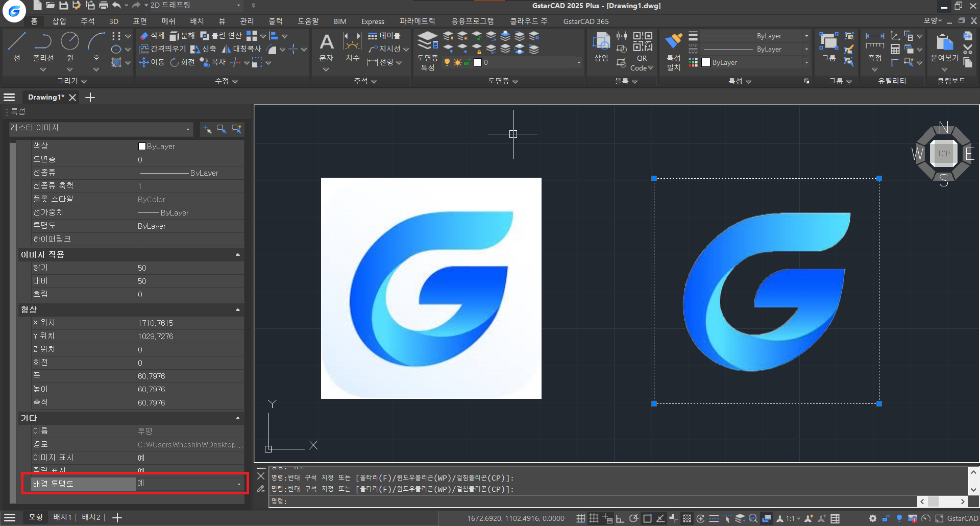
Task: Click the Explode (분해) tool
Action: (182, 36)
